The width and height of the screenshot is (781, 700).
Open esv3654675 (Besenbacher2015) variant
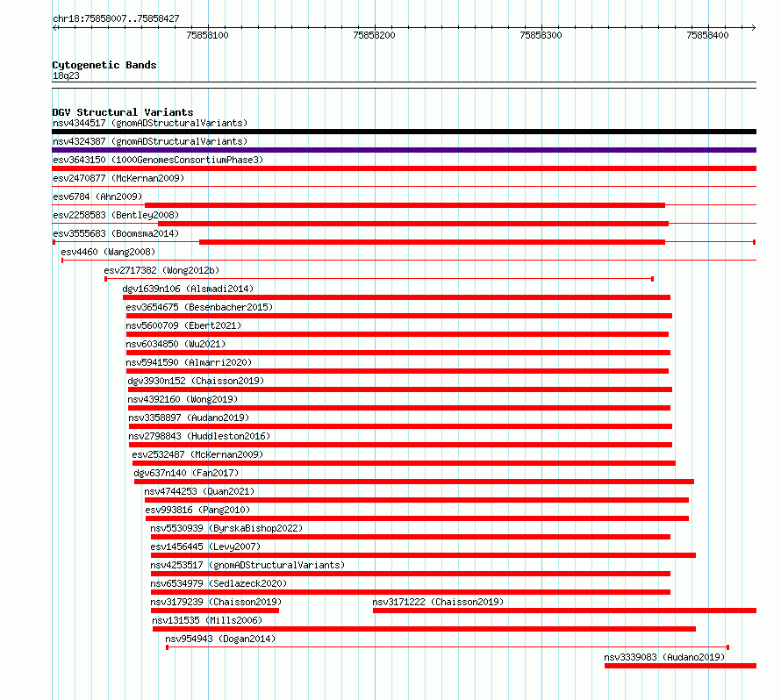(199, 307)
